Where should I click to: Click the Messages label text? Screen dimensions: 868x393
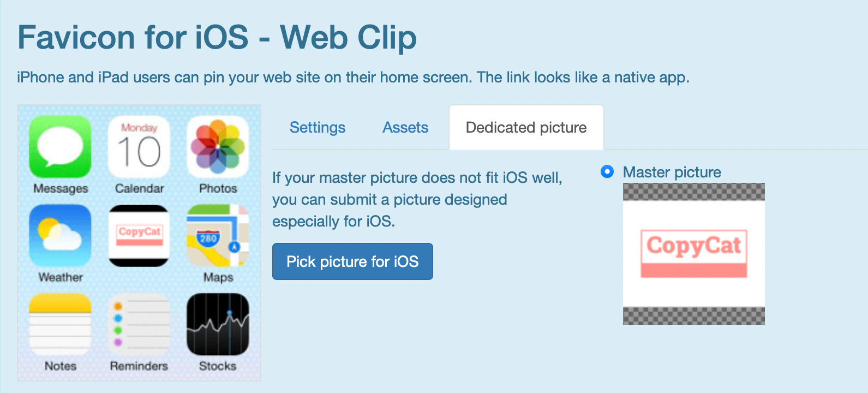[61, 188]
